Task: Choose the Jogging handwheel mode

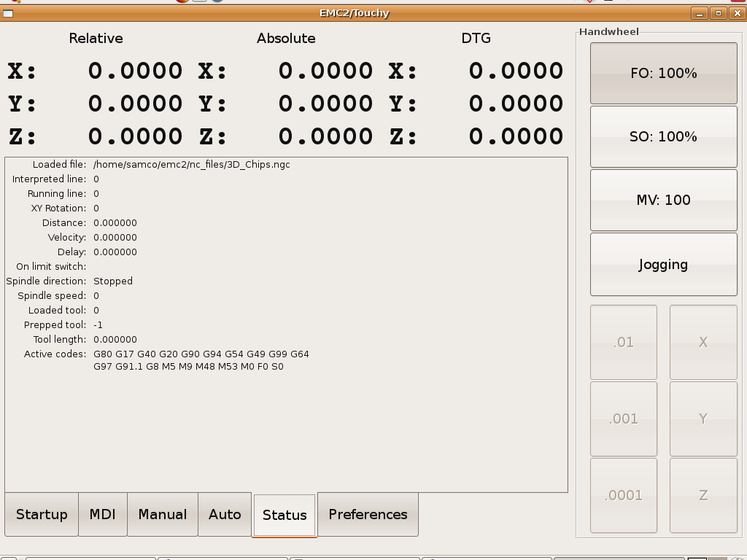Action: 664,264
